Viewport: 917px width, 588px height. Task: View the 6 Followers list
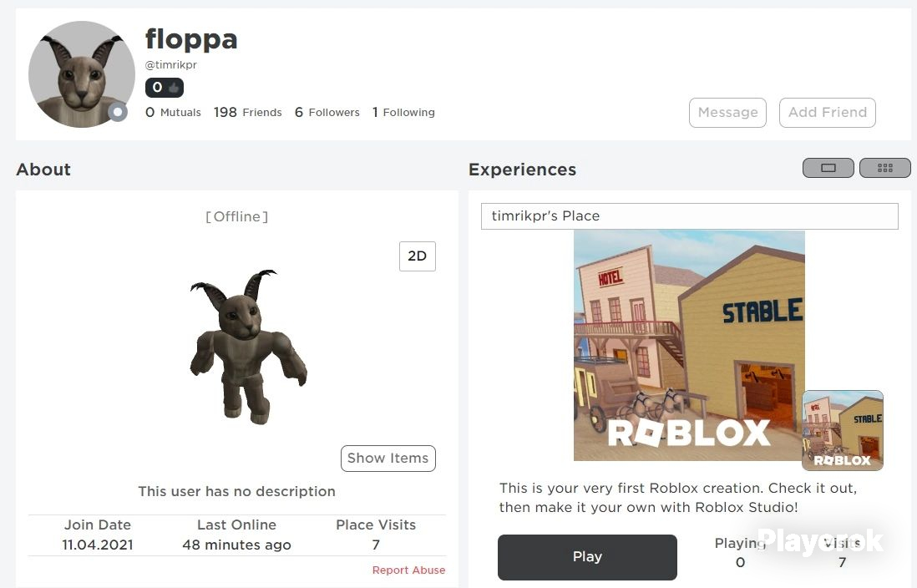[x=327, y=112]
